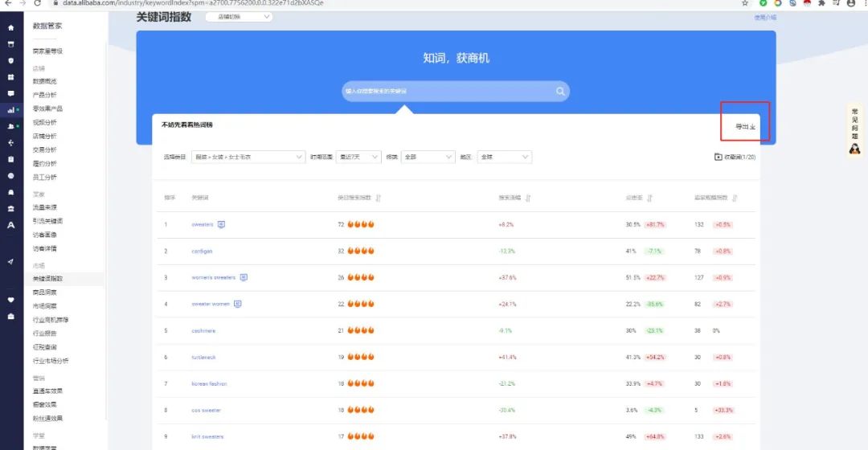Image resolution: width=868 pixels, height=450 pixels.
Task: Sort by search growth column arrows
Action: point(528,198)
